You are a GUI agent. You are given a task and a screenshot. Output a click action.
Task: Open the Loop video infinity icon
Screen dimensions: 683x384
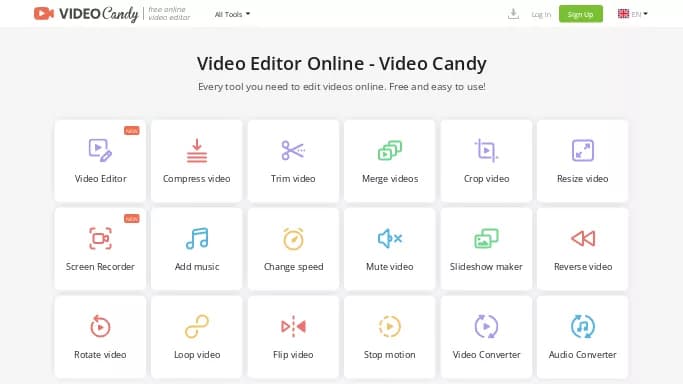197,326
